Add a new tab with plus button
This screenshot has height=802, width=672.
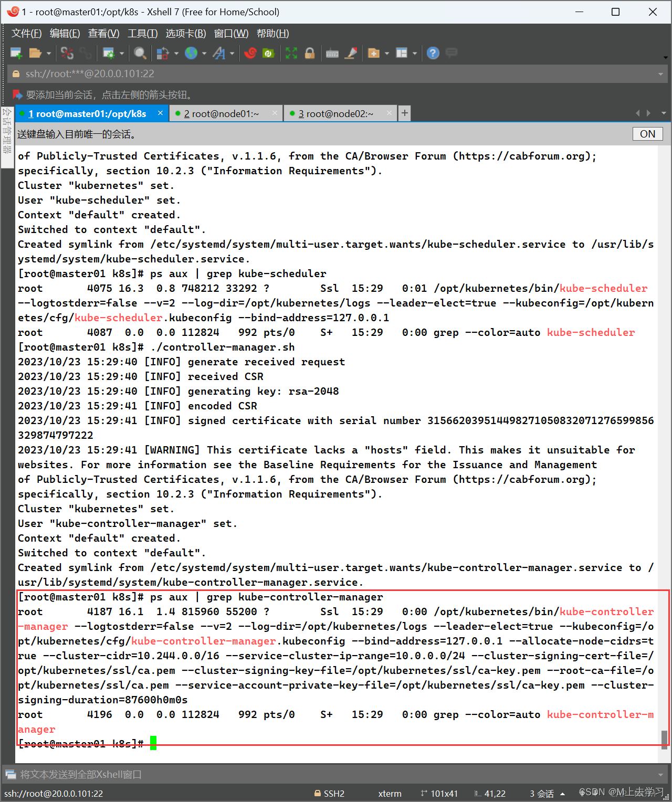(x=404, y=113)
